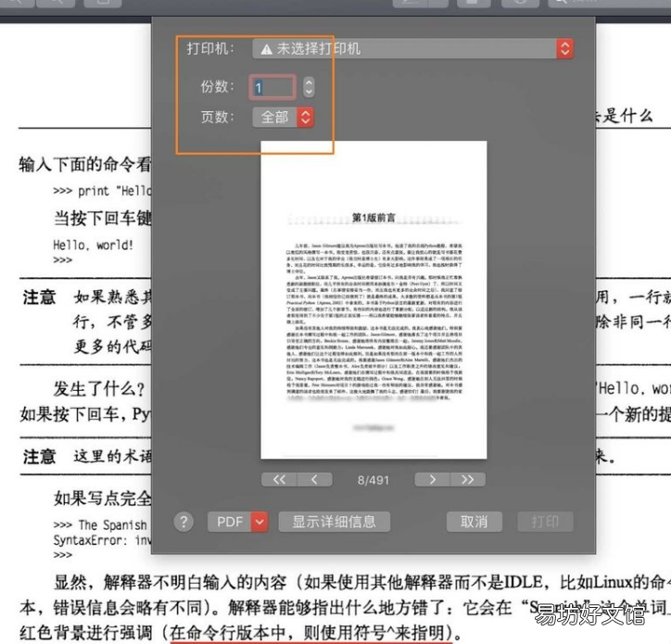671x644 pixels.
Task: Click the 取消 cancel button
Action: pos(475,522)
